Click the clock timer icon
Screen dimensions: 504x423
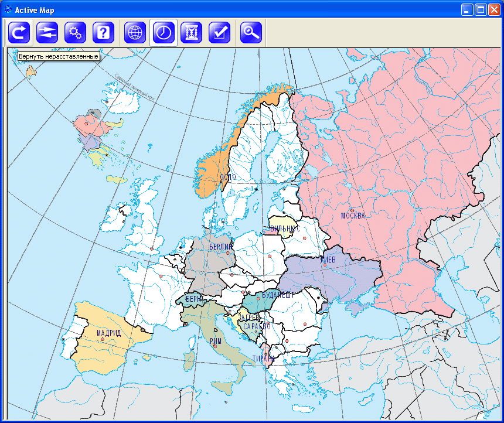[164, 32]
